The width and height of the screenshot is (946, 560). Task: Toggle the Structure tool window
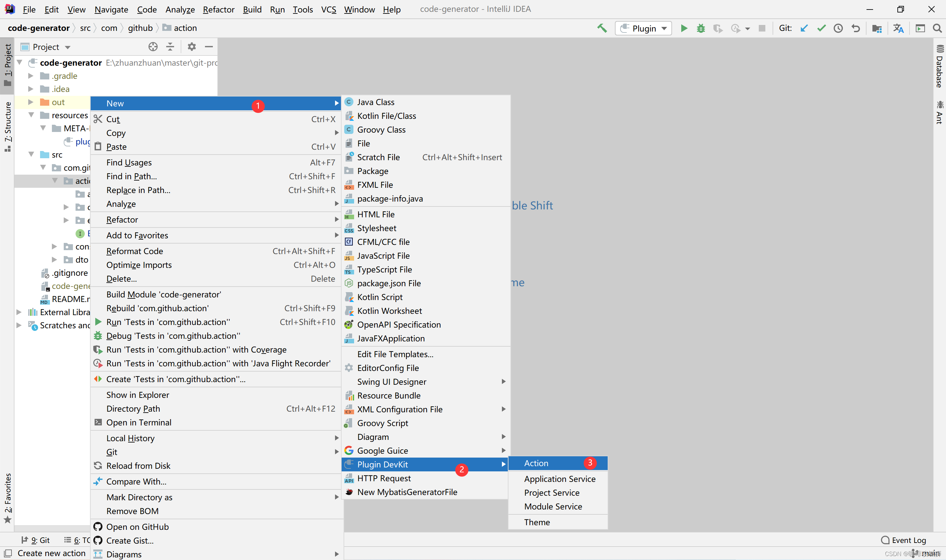[8, 126]
